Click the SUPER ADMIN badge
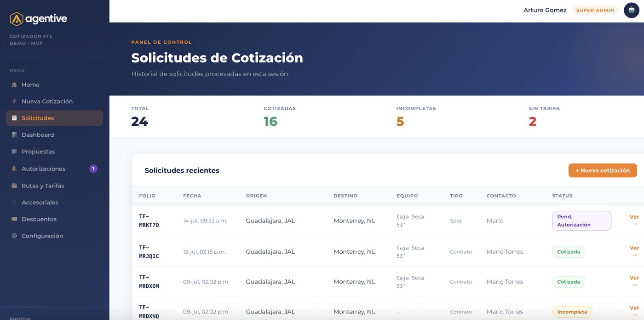Viewport: 644px width, 320px height. pyautogui.click(x=595, y=10)
